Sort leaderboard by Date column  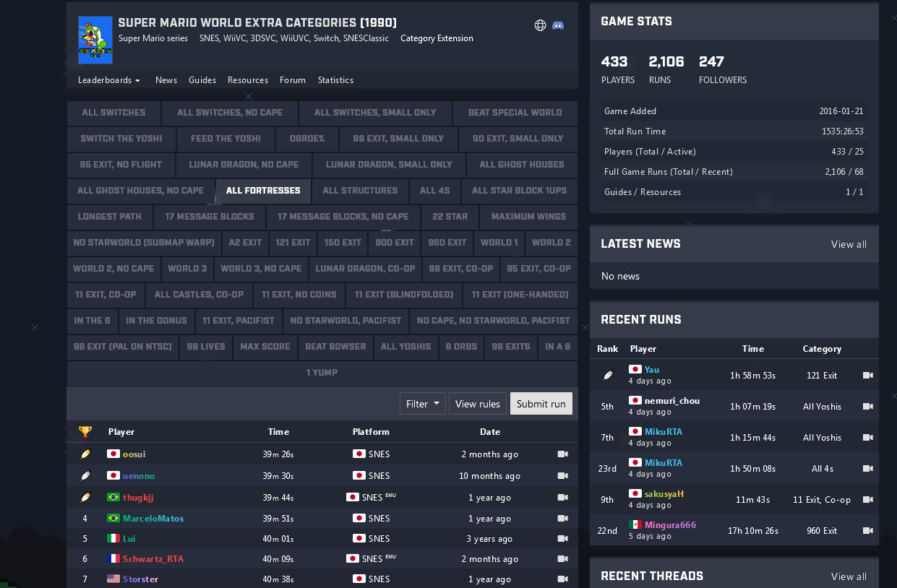pos(490,432)
